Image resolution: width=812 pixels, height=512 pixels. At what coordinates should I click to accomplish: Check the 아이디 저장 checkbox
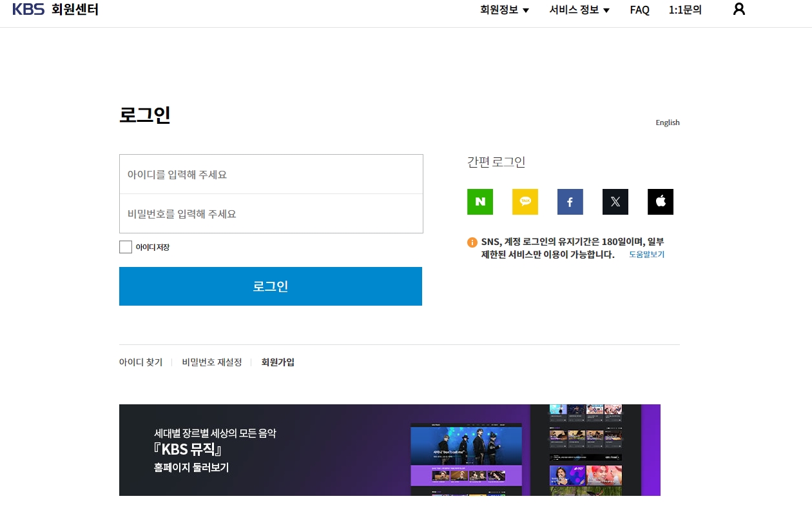tap(126, 247)
